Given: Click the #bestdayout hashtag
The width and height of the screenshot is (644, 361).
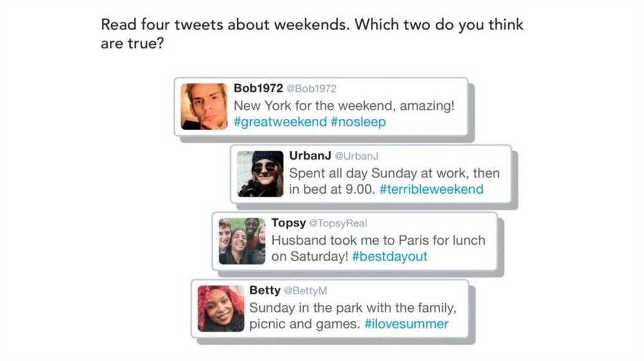Looking at the screenshot, I should (390, 257).
